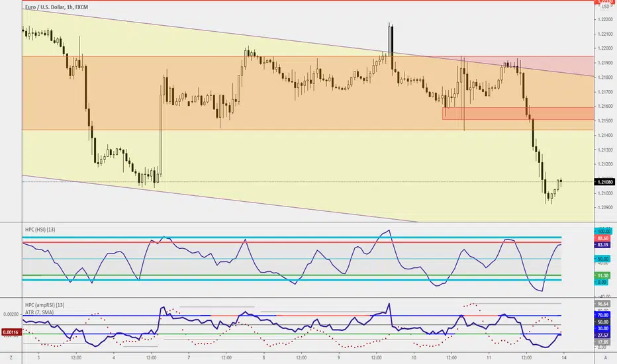Click the last candle near price 1.21080
This screenshot has width=617, height=364.
coord(561,183)
